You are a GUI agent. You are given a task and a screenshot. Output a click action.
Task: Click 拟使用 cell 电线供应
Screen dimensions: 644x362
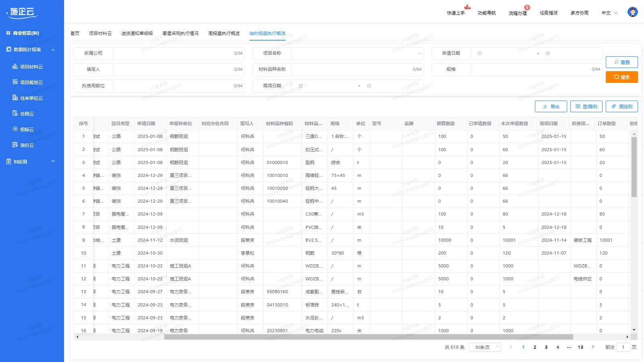tap(583, 279)
